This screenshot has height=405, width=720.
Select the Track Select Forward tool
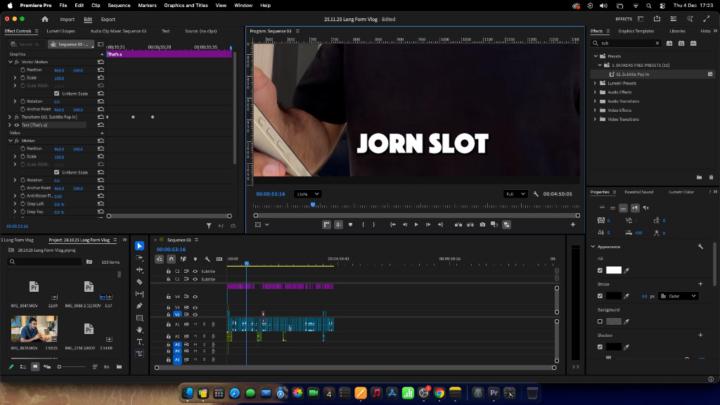[139, 258]
